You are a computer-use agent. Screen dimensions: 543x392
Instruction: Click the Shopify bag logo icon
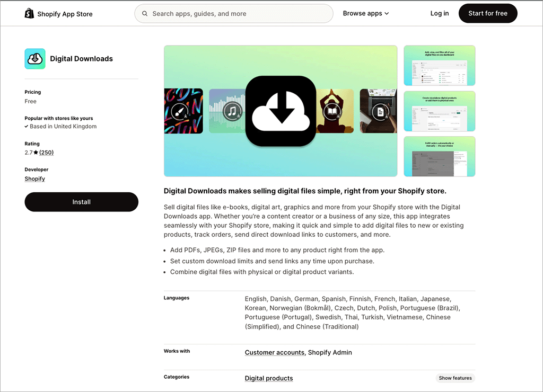click(x=29, y=13)
